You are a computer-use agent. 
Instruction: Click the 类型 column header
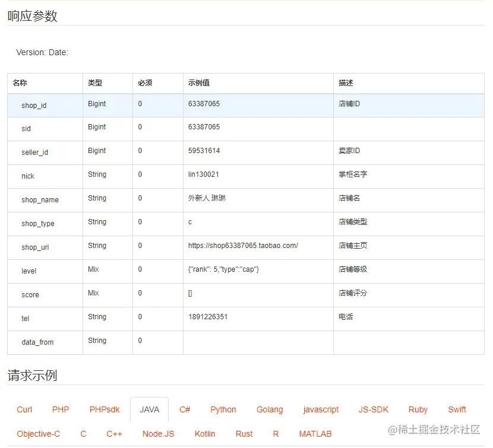[x=95, y=83]
